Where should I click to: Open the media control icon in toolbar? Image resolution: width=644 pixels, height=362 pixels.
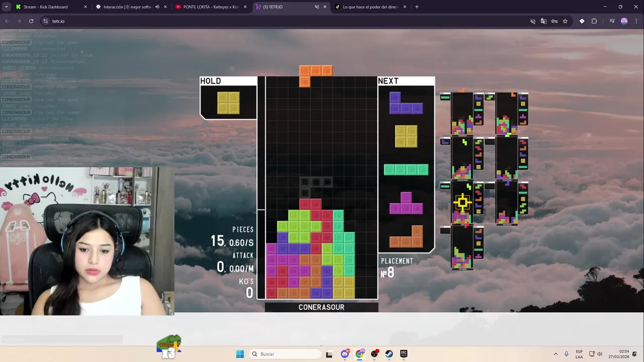coord(612,21)
